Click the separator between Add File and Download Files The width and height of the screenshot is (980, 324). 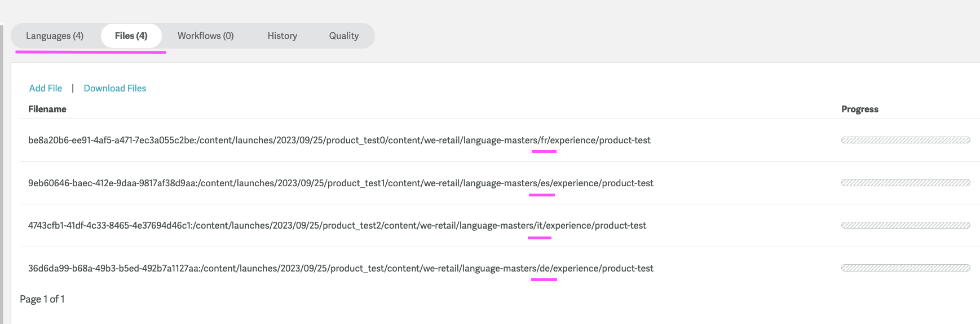[x=73, y=89]
